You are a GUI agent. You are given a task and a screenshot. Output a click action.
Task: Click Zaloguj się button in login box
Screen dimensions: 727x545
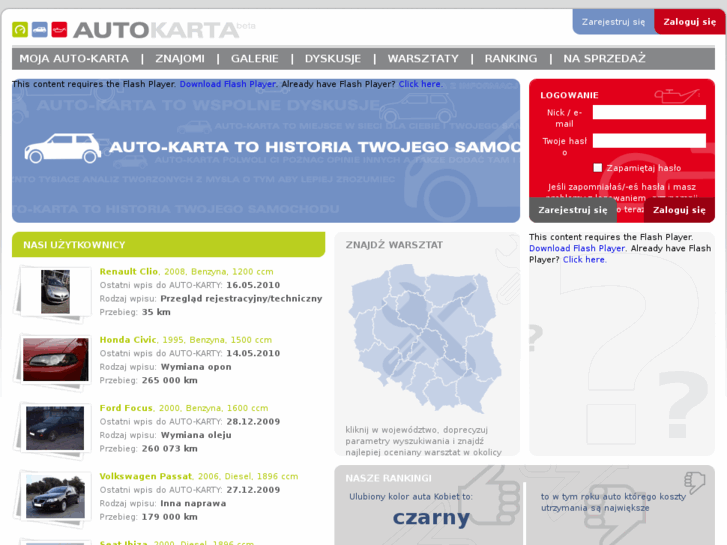(679, 210)
